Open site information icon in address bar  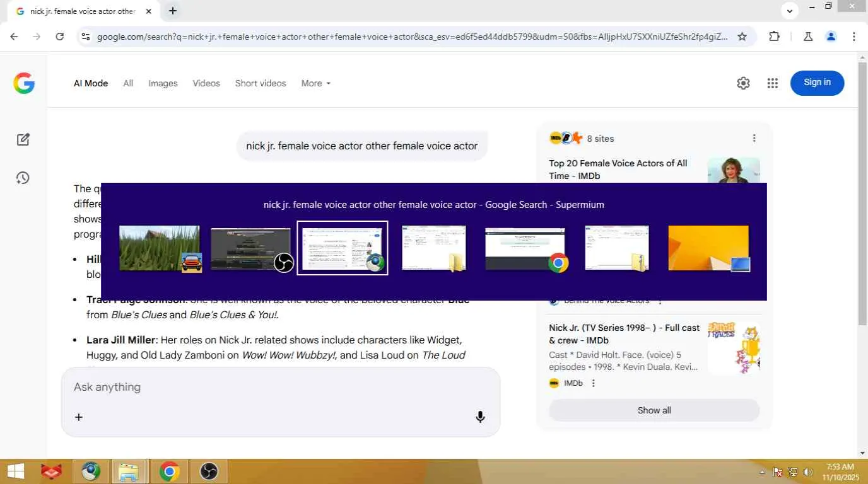(x=85, y=37)
